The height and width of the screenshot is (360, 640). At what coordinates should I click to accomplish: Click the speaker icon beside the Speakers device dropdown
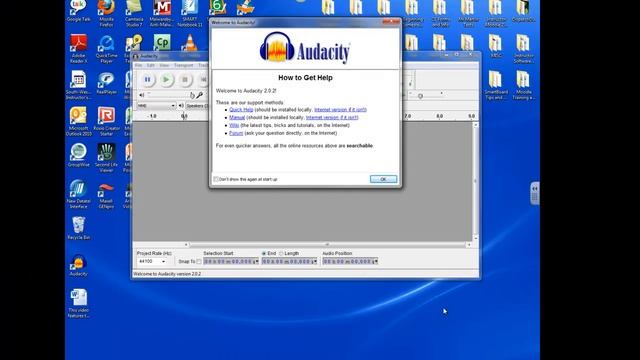181,106
